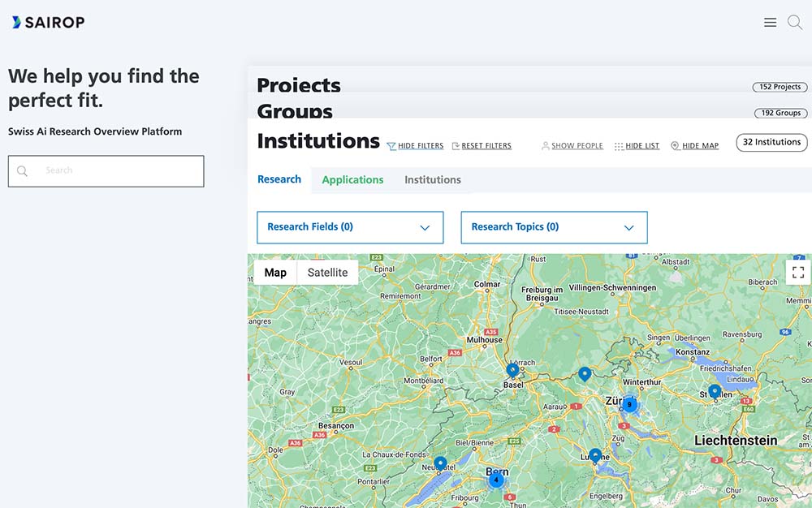
Task: Select Map view on the map
Action: click(x=275, y=273)
